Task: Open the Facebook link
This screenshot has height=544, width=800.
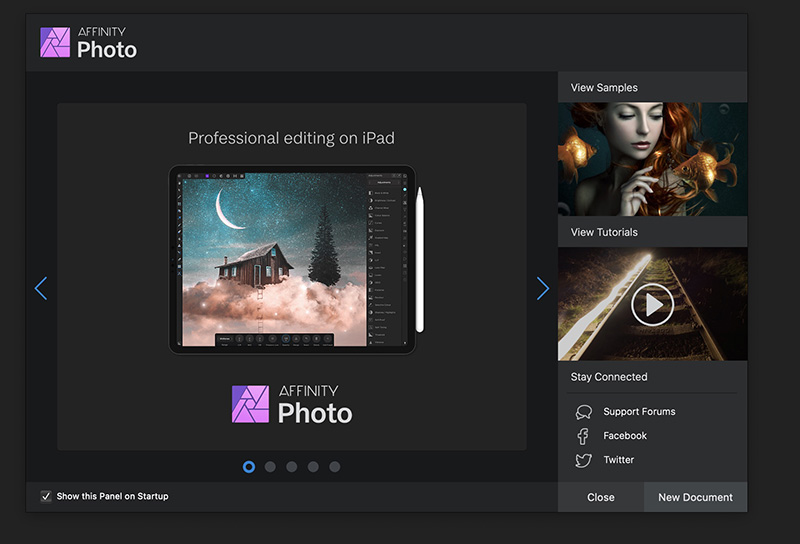Action: [x=625, y=436]
